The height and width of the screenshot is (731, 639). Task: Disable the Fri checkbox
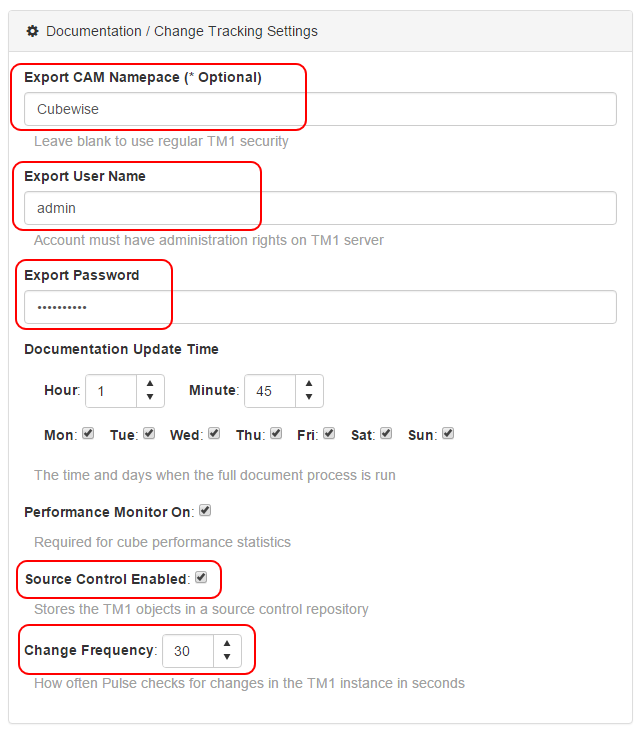tap(329, 433)
